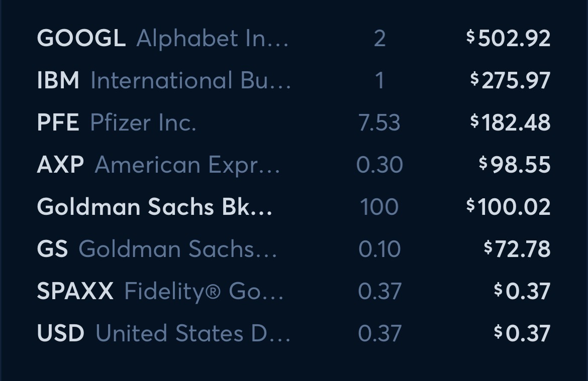The image size is (588, 381).
Task: Select the 7.53 shares quantity
Action: click(379, 123)
